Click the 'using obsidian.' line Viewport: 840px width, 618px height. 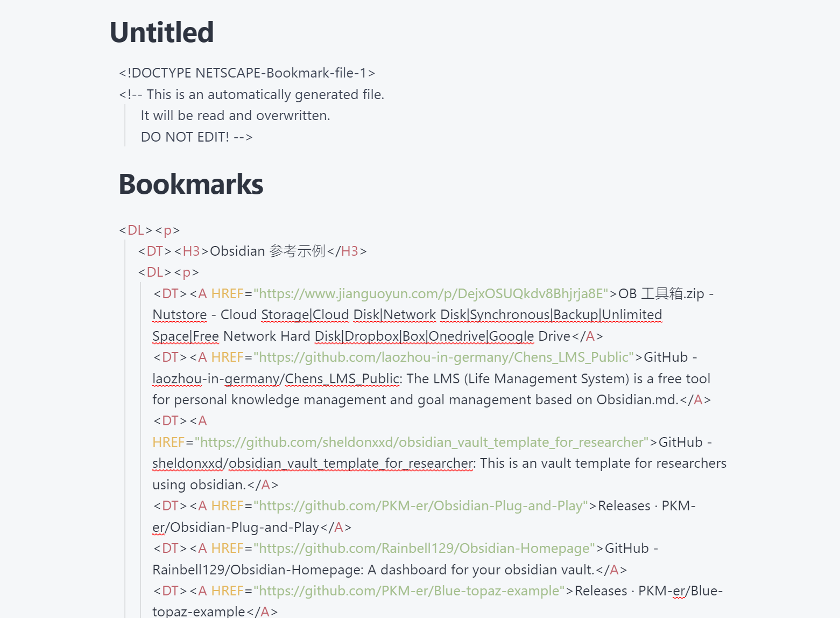(x=215, y=484)
